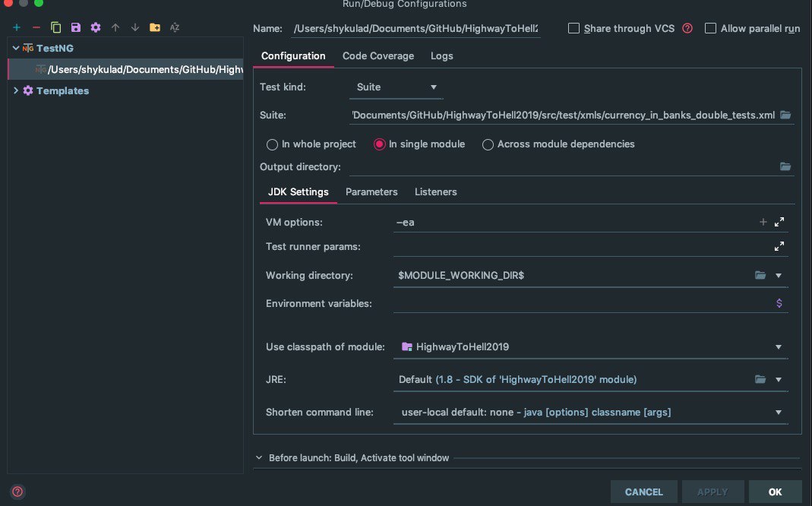Switch to Configuration tab
The height and width of the screenshot is (506, 812).
(293, 56)
